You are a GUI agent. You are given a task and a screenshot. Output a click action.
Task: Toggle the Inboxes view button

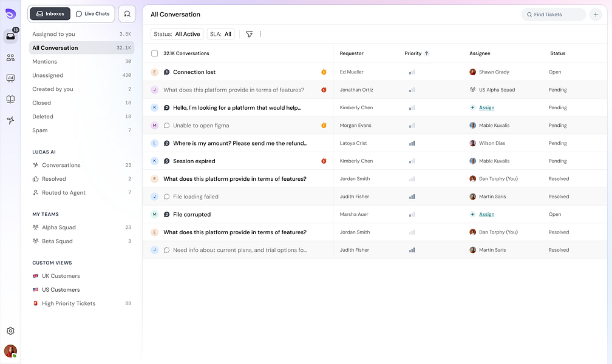coord(49,13)
